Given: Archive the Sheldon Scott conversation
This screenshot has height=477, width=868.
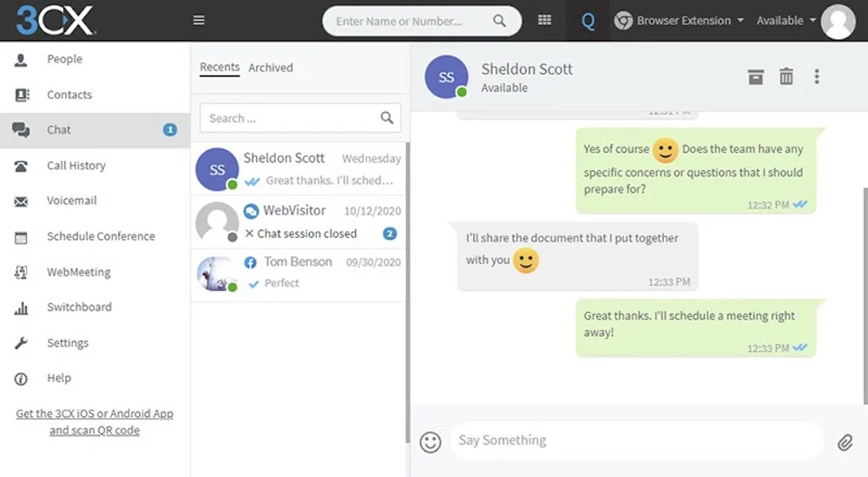Looking at the screenshot, I should [756, 77].
